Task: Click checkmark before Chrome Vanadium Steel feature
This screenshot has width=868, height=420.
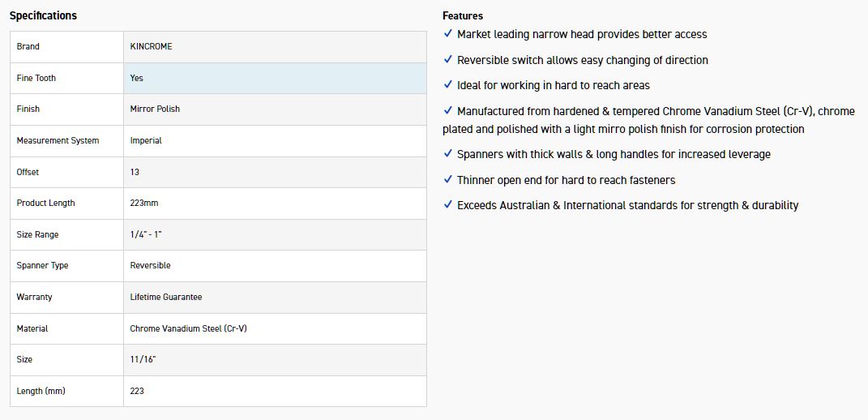Action: point(448,111)
